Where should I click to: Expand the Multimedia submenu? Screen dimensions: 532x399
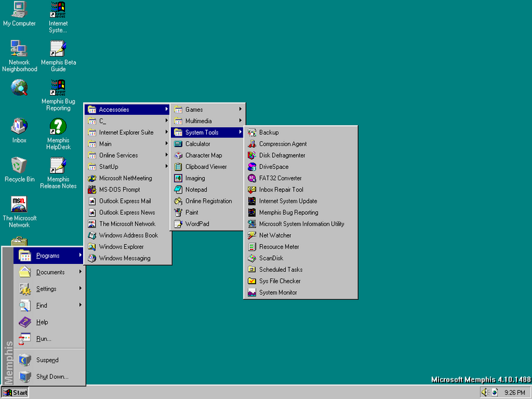click(198, 121)
